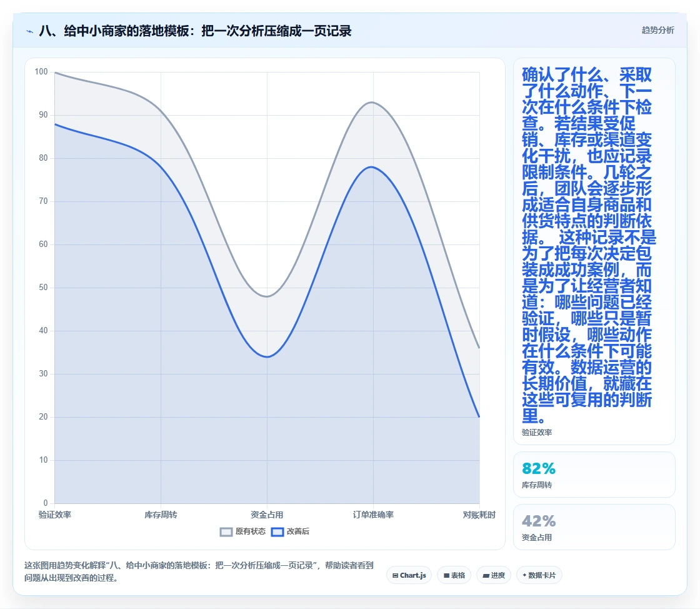Toggle the 改善后 legend series
This screenshot has width=700, height=609.
coord(290,531)
